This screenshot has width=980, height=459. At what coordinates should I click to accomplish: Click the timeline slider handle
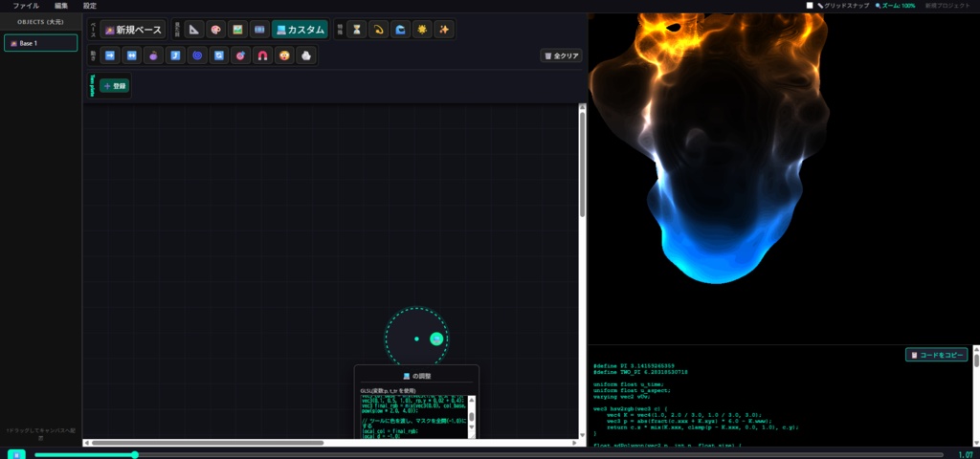click(x=134, y=454)
